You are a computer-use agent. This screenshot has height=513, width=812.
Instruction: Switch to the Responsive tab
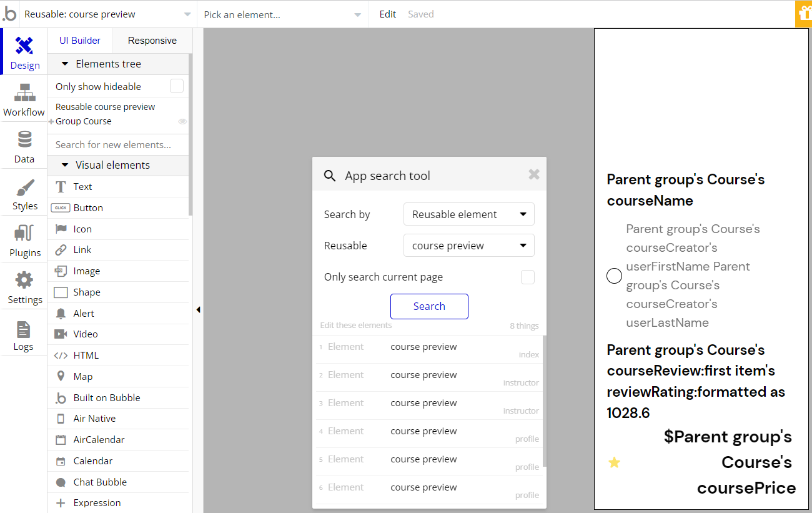pos(152,41)
